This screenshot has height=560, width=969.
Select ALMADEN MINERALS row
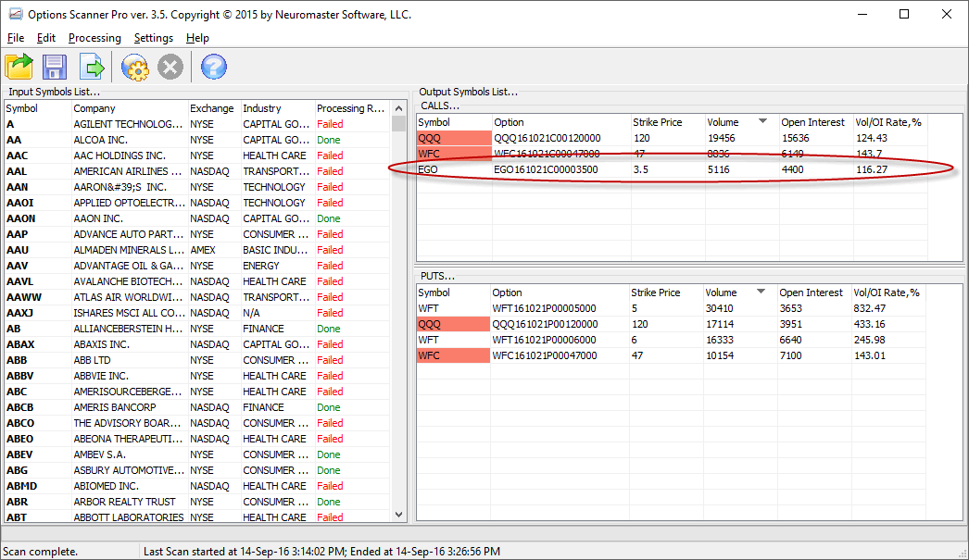(x=196, y=250)
